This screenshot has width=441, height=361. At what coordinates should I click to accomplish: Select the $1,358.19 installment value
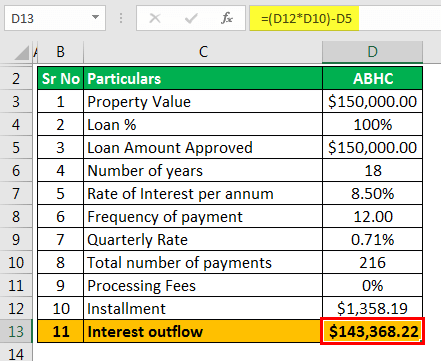373,308
